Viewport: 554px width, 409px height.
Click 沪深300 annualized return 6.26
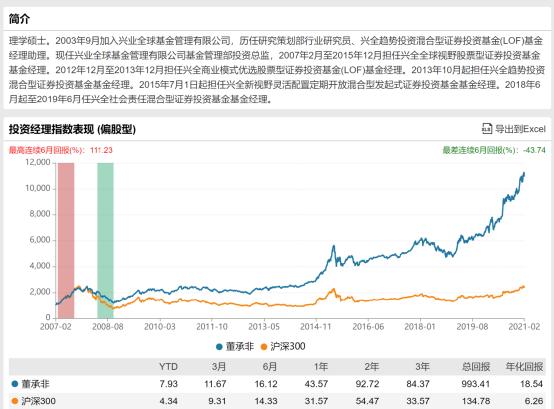[x=534, y=401]
